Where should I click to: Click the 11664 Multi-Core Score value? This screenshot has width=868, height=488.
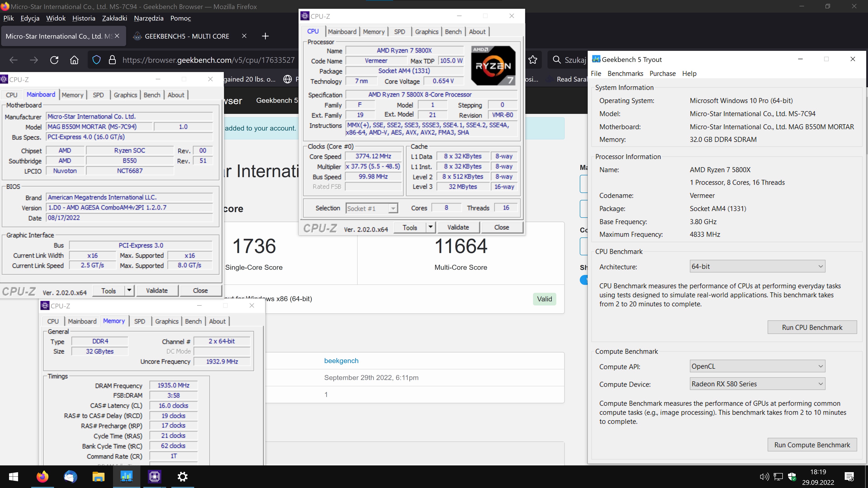pos(461,246)
